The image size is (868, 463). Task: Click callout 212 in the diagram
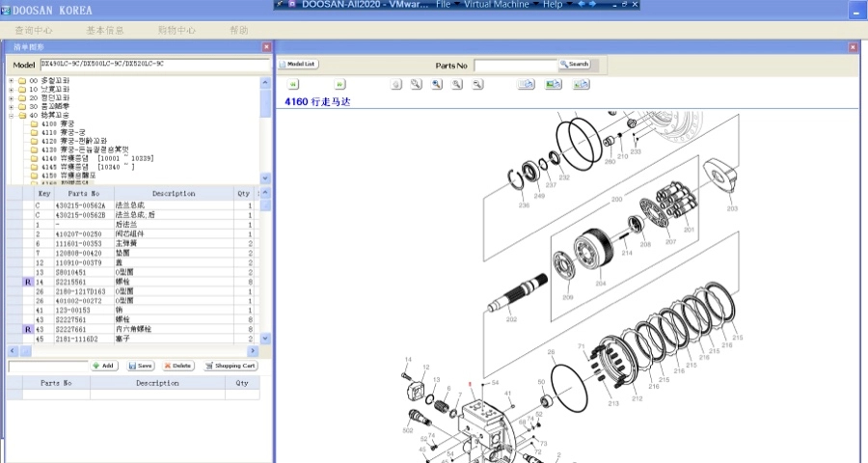click(x=637, y=398)
